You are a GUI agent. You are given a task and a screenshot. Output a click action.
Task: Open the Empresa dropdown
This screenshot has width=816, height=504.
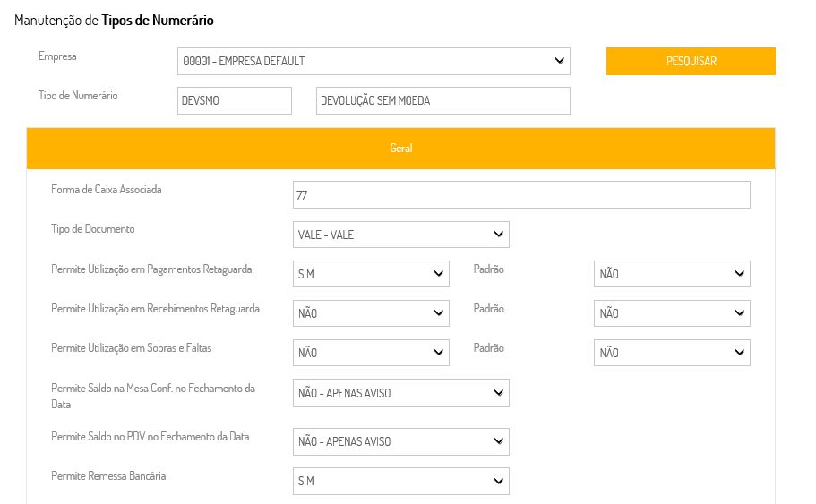point(374,61)
